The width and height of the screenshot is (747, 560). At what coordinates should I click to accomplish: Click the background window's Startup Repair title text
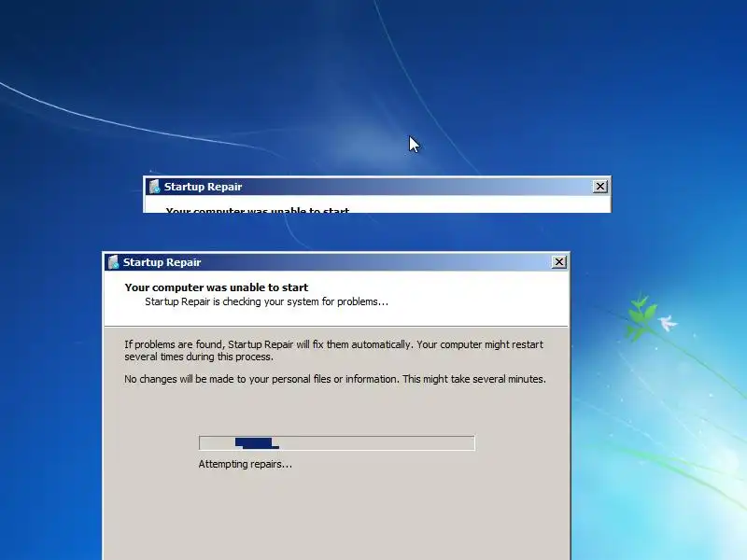(x=203, y=187)
